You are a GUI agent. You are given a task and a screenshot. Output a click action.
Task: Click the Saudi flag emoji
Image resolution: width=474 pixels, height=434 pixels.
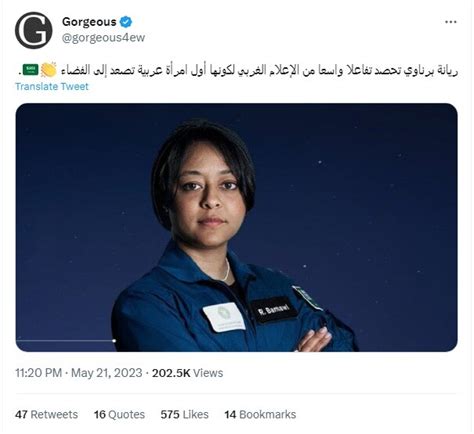(x=30, y=70)
